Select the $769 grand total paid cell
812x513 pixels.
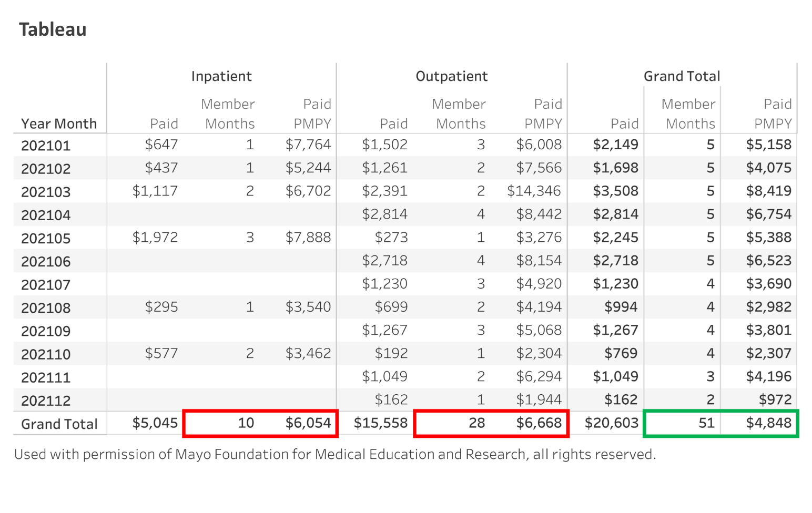621,353
